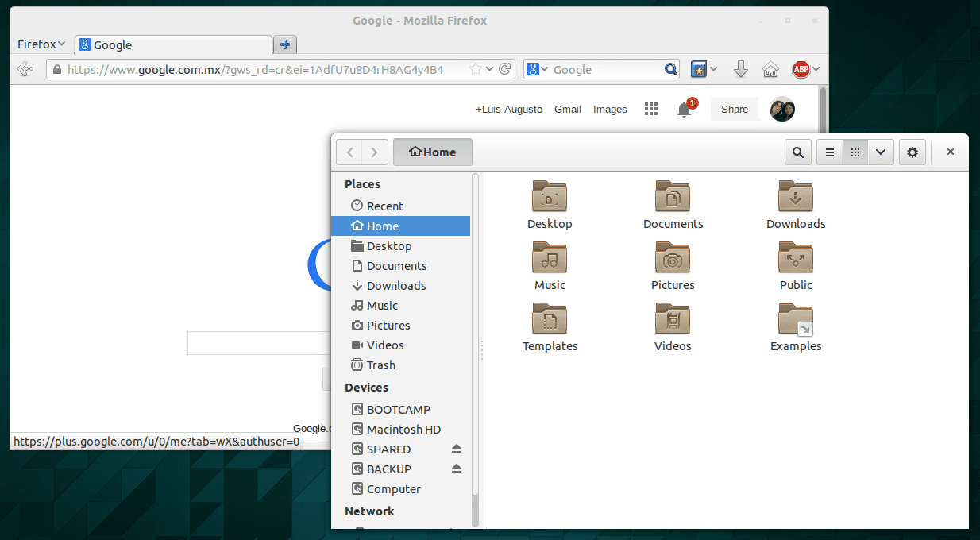Select Recent in the Places sidebar
The image size is (980, 540).
[400, 206]
